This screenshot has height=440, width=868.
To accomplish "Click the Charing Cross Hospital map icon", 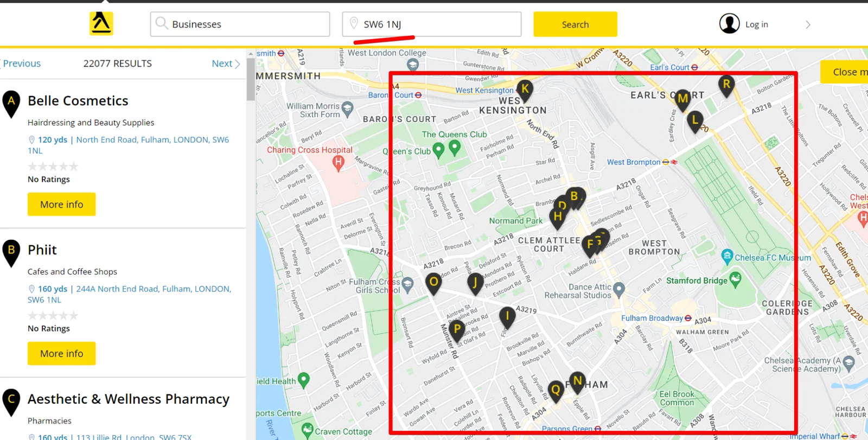I will (339, 163).
